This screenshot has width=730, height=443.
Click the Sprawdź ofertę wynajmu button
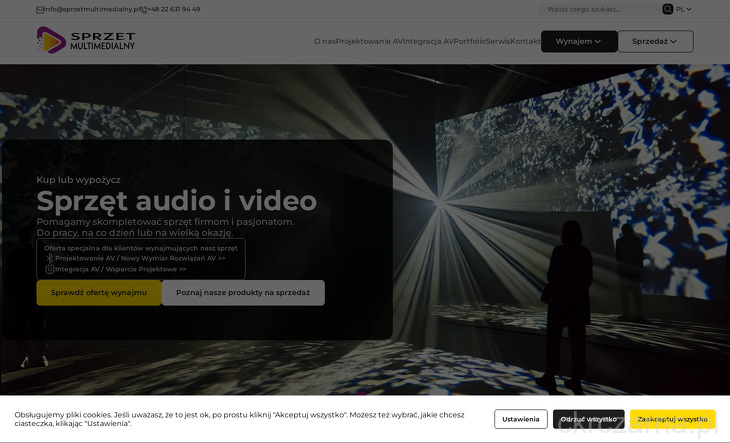(x=99, y=293)
